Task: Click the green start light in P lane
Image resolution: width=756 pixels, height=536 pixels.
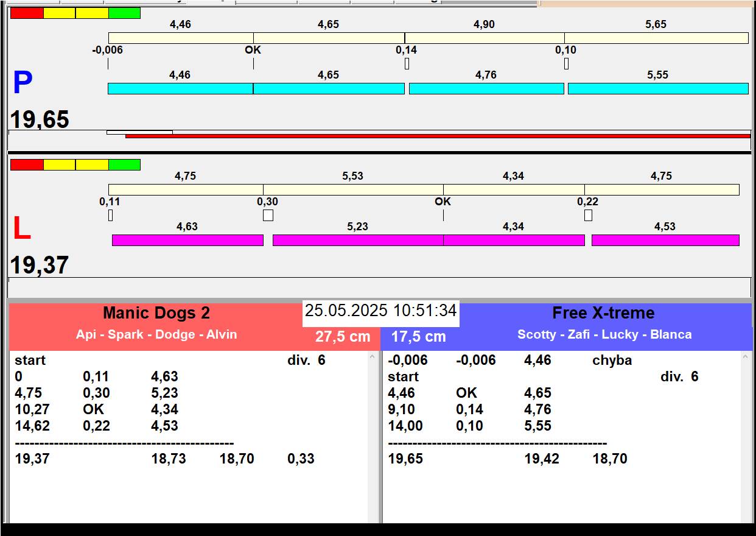Action: pyautogui.click(x=124, y=13)
